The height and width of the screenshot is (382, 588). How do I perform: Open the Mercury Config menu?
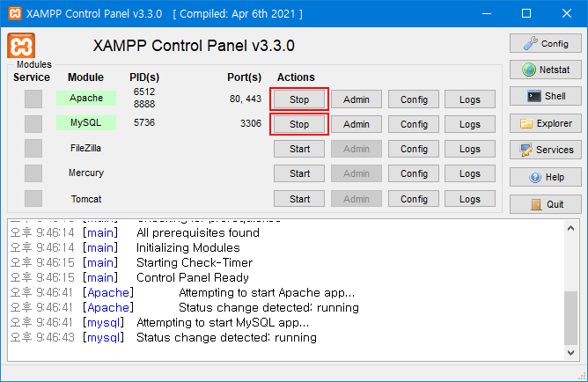pyautogui.click(x=414, y=173)
